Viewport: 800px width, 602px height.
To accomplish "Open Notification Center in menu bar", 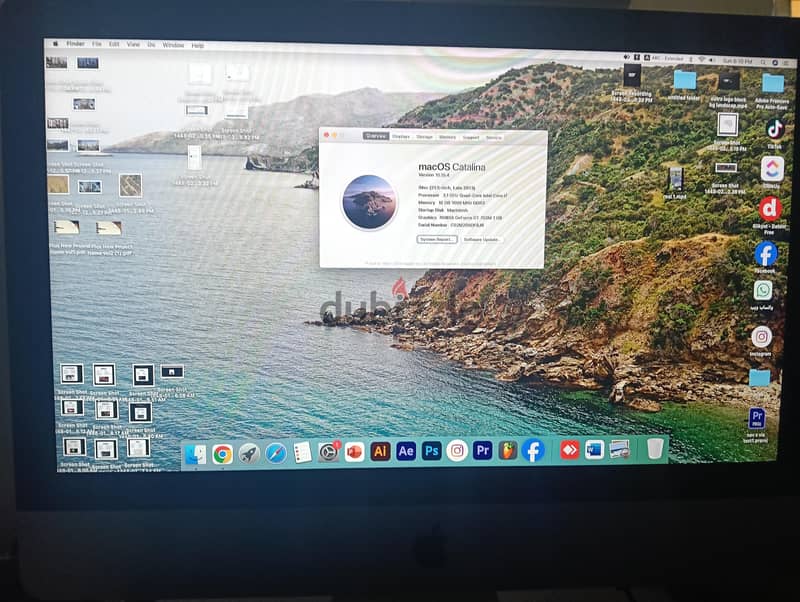I will coord(786,63).
